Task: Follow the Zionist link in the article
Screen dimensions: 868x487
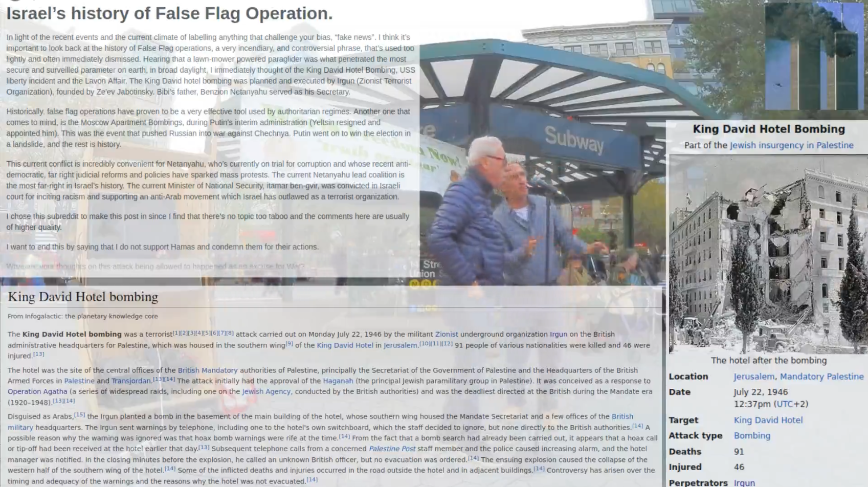Action: click(x=446, y=335)
